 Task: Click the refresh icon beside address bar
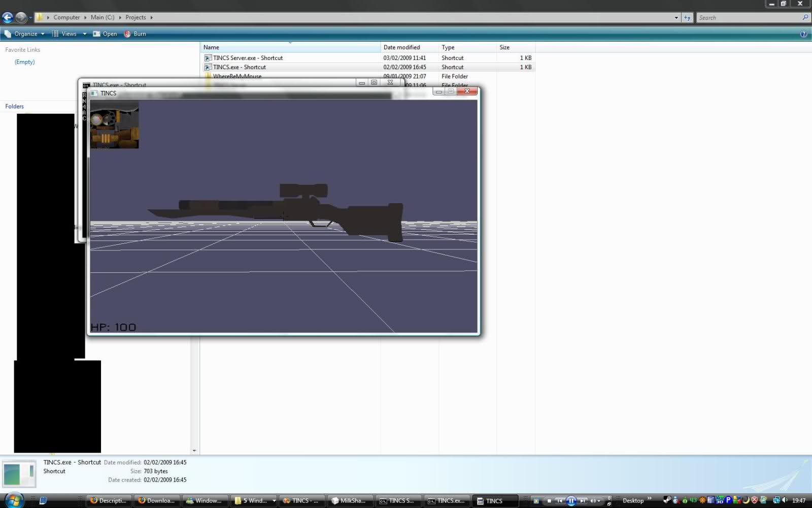tap(687, 18)
